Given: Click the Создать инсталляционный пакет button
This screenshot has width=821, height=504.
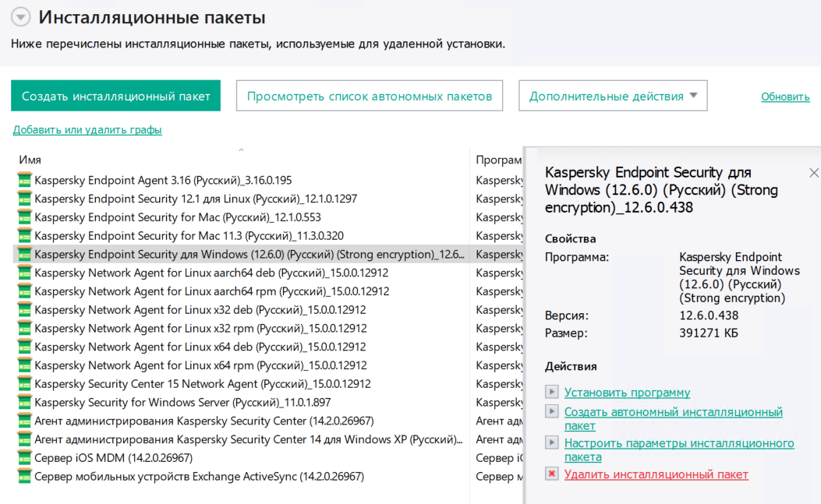Looking at the screenshot, I should (116, 96).
